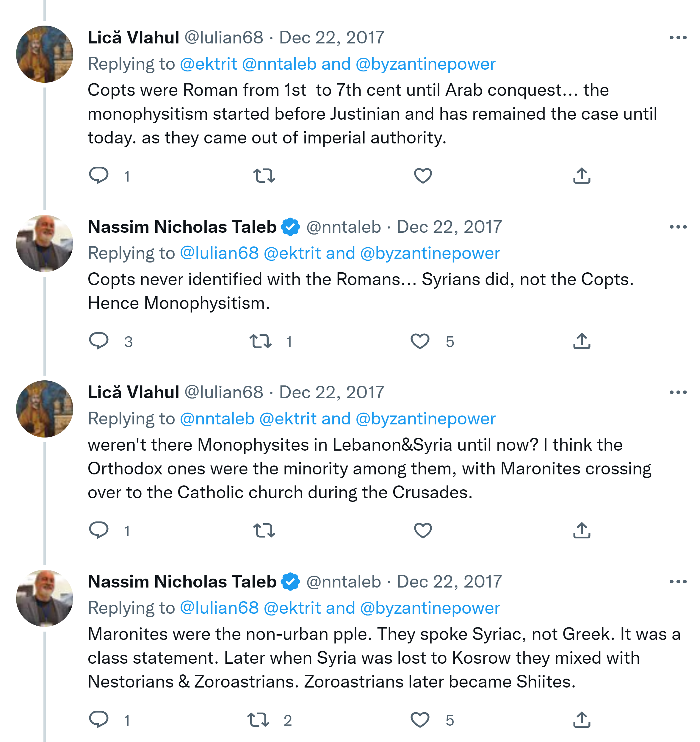Click Taleb's profile photo on Monophysitism tweet
Screen dimensions: 700x742
(45, 243)
